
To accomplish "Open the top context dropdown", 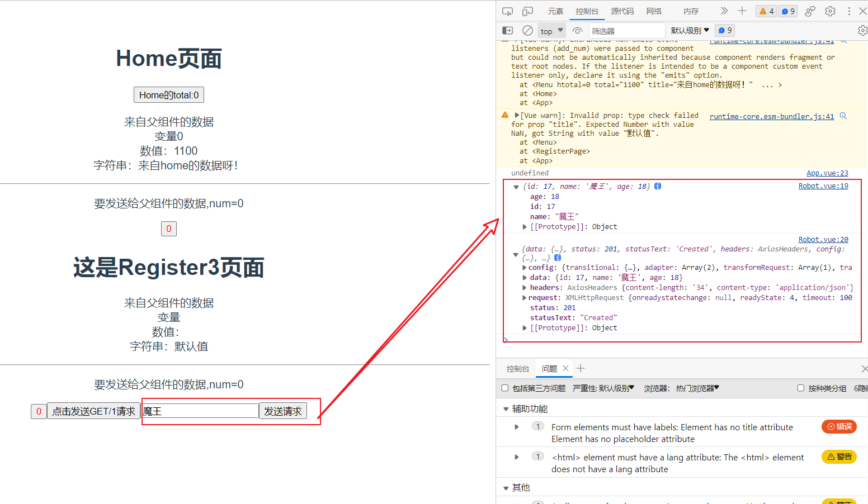I will (552, 31).
